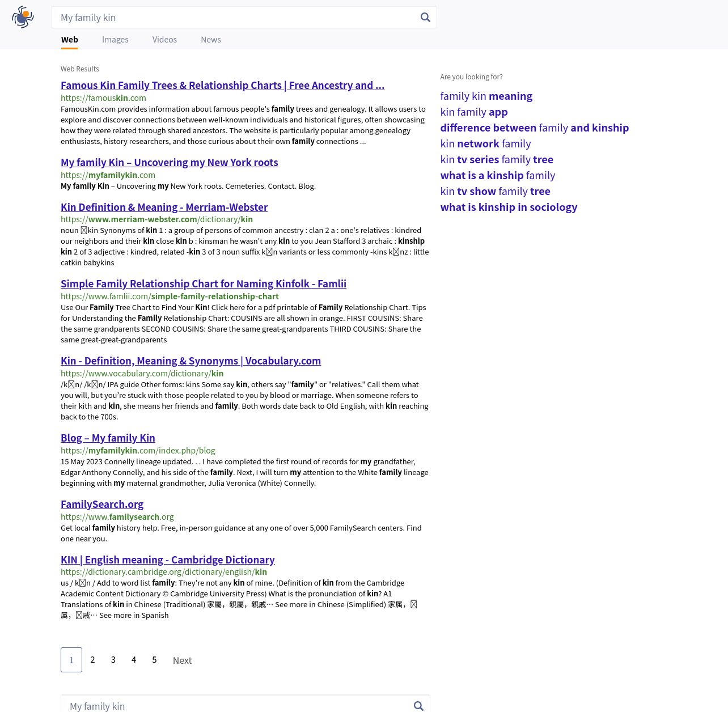Go to results page 2

(x=92, y=660)
